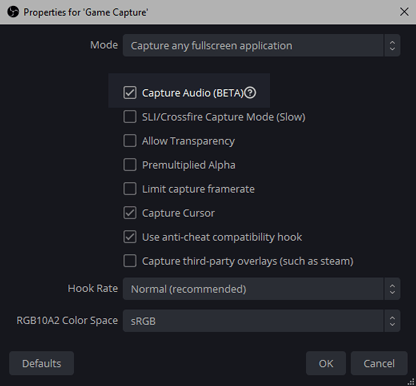This screenshot has height=386, width=416.
Task: Uncheck the Capture Audio (BETA) checkbox
Action: tap(130, 93)
